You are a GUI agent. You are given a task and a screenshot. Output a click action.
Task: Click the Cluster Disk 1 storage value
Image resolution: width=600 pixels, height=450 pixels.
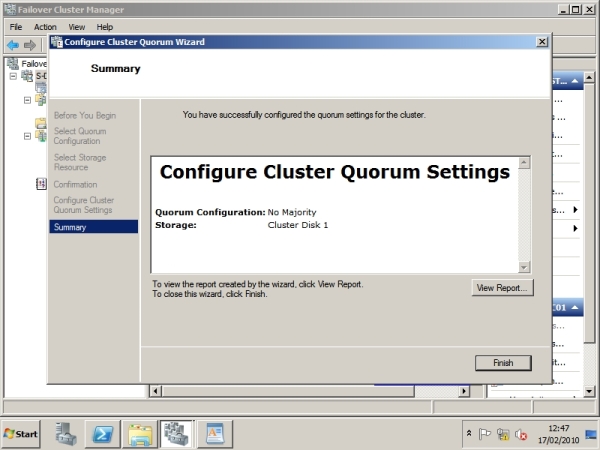coord(298,225)
